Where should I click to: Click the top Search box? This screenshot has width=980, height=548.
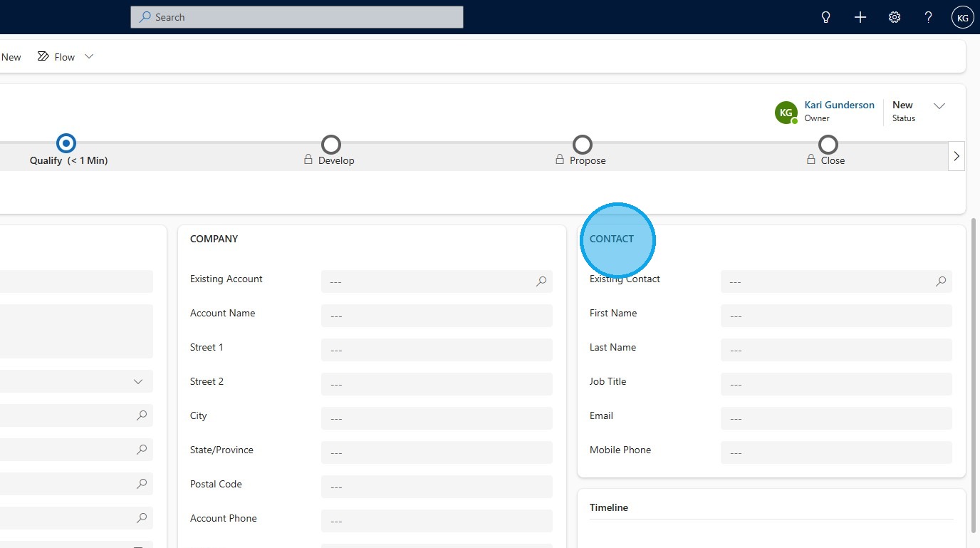click(x=297, y=17)
